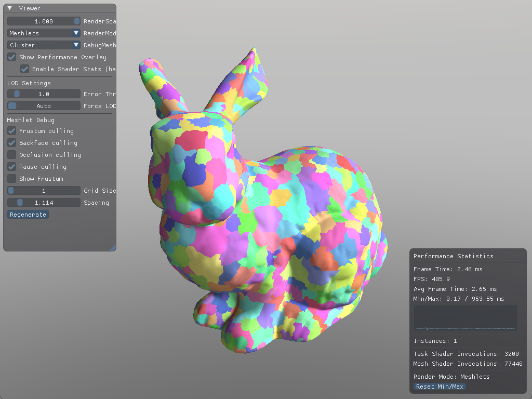Image resolution: width=532 pixels, height=399 pixels.
Task: Click the frame time graph in statistics
Action: coord(465,318)
